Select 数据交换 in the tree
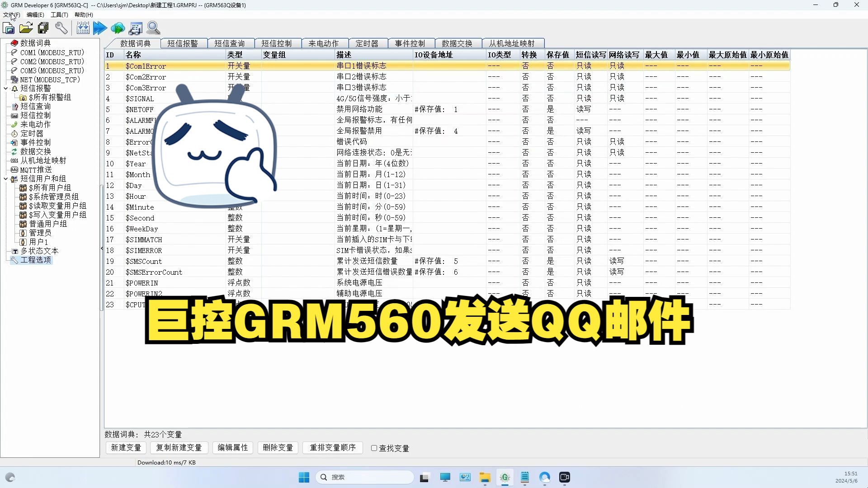The width and height of the screenshot is (868, 488). pyautogui.click(x=35, y=151)
